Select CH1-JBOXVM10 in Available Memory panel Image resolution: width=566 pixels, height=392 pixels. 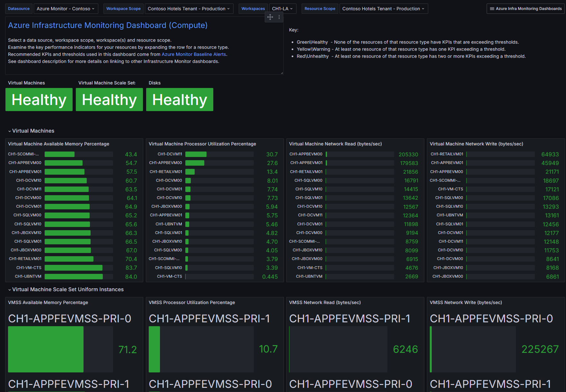tap(26, 233)
